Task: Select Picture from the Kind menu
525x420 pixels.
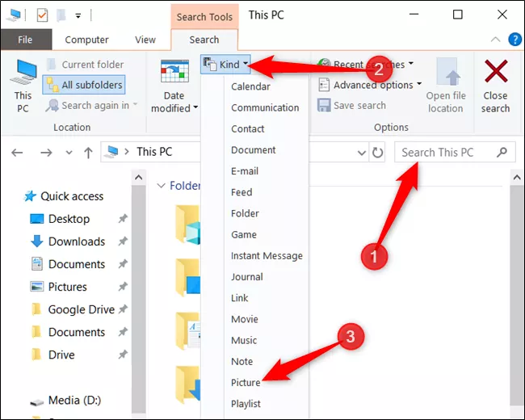Action: 246,382
